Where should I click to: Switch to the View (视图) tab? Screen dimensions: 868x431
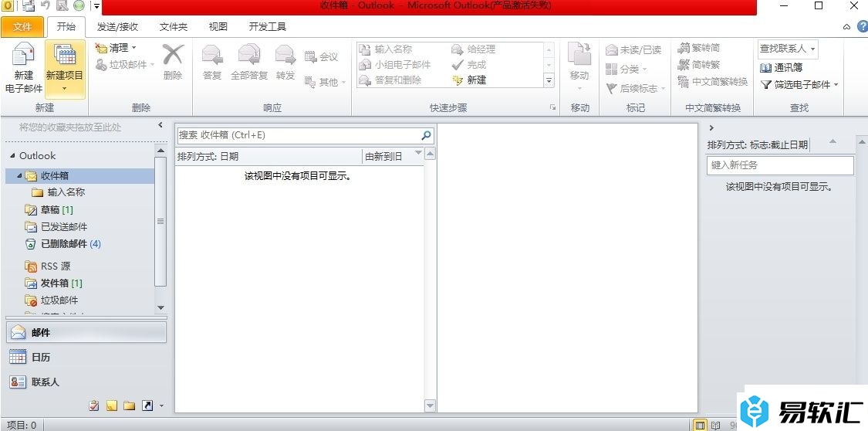click(x=218, y=26)
